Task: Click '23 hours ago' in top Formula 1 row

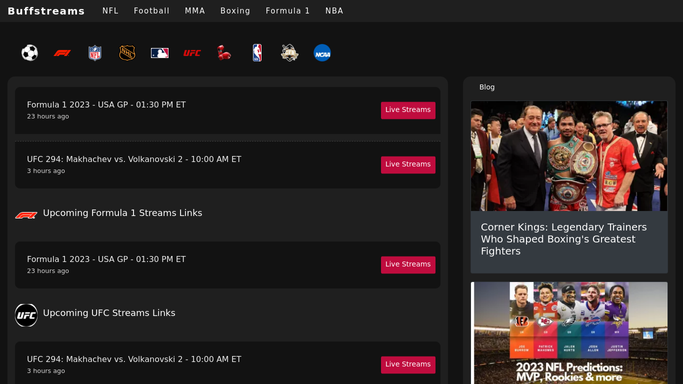Action: 48,116
